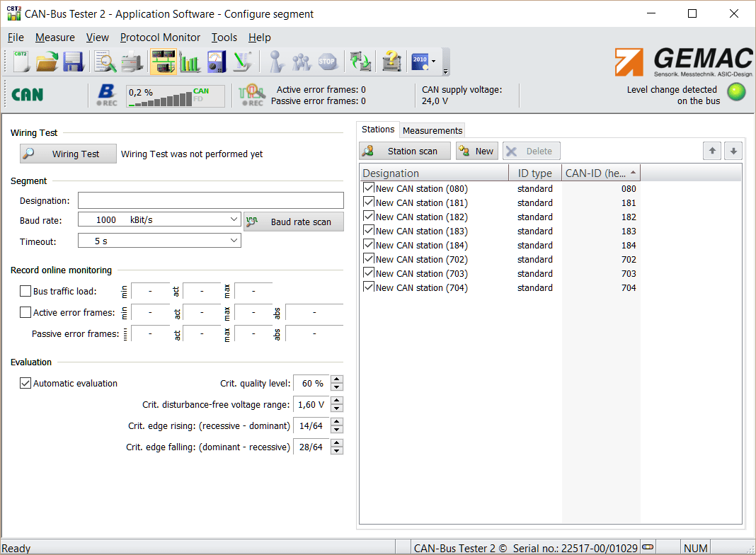Click the printer icon in toolbar
Viewport: 756px width, 555px height.
[x=132, y=62]
